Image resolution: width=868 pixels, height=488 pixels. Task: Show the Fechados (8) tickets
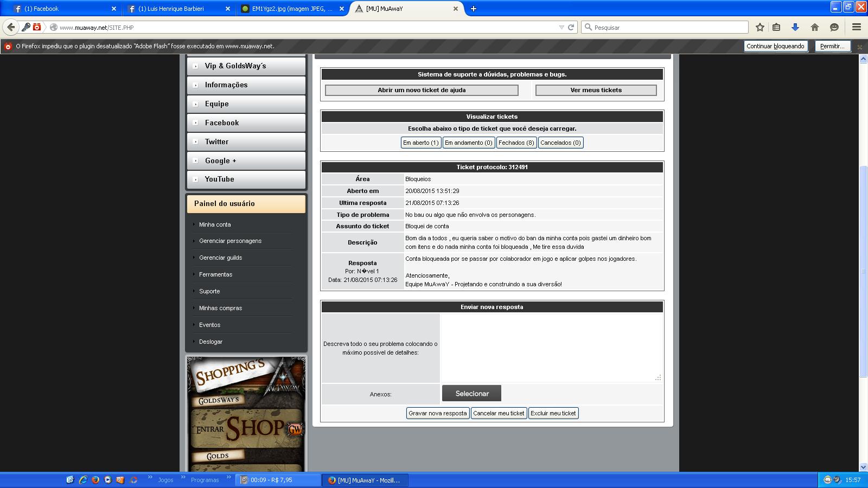tap(516, 143)
